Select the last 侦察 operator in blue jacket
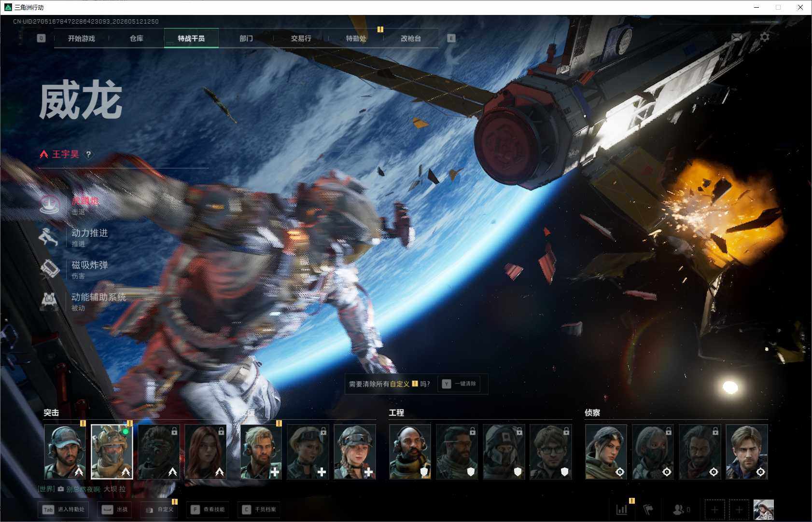 [747, 452]
